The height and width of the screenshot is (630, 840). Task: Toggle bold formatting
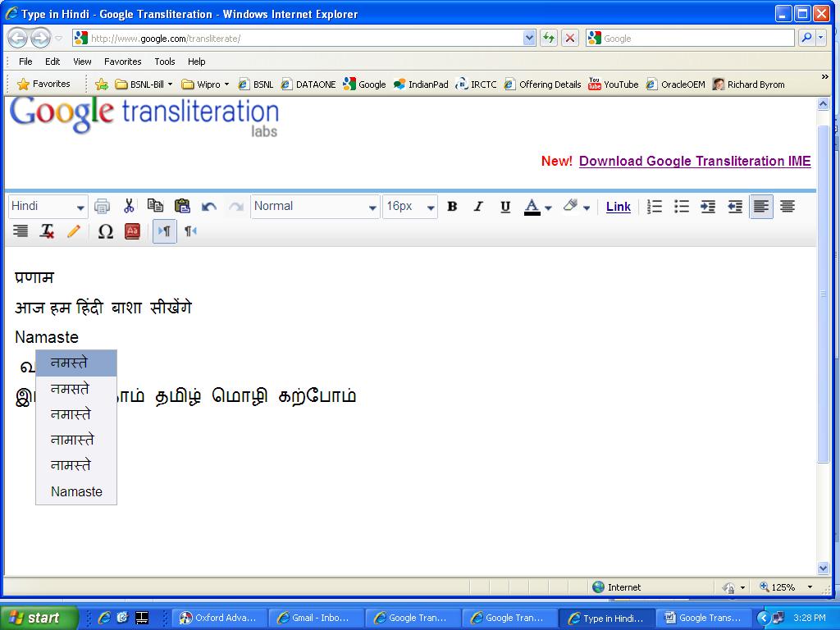tap(452, 206)
